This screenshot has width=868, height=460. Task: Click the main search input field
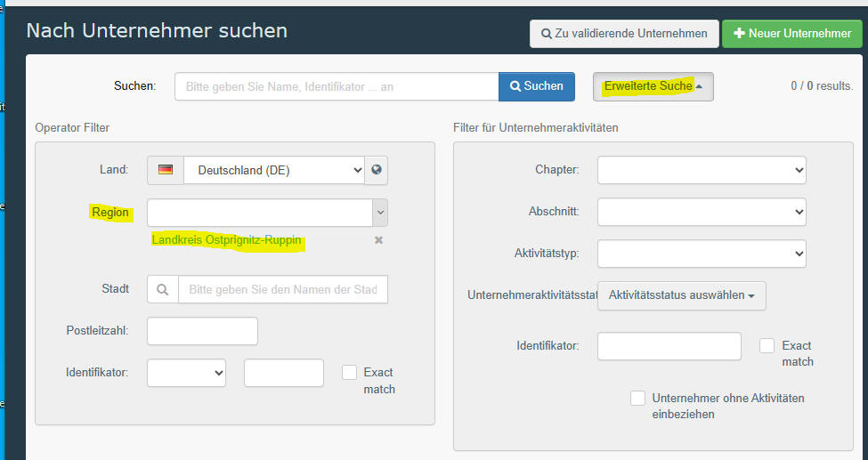(337, 86)
